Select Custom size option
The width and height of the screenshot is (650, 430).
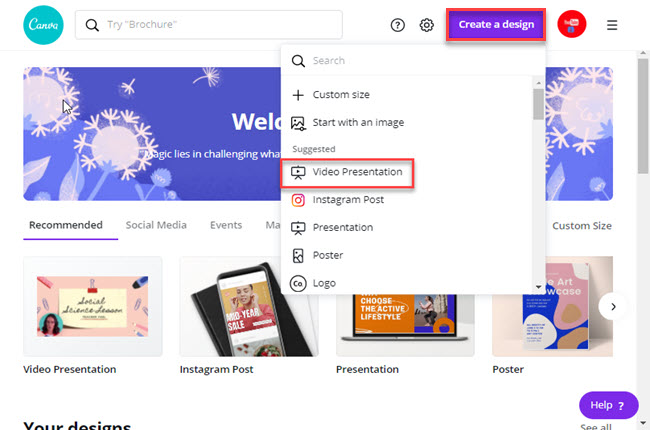(x=340, y=95)
